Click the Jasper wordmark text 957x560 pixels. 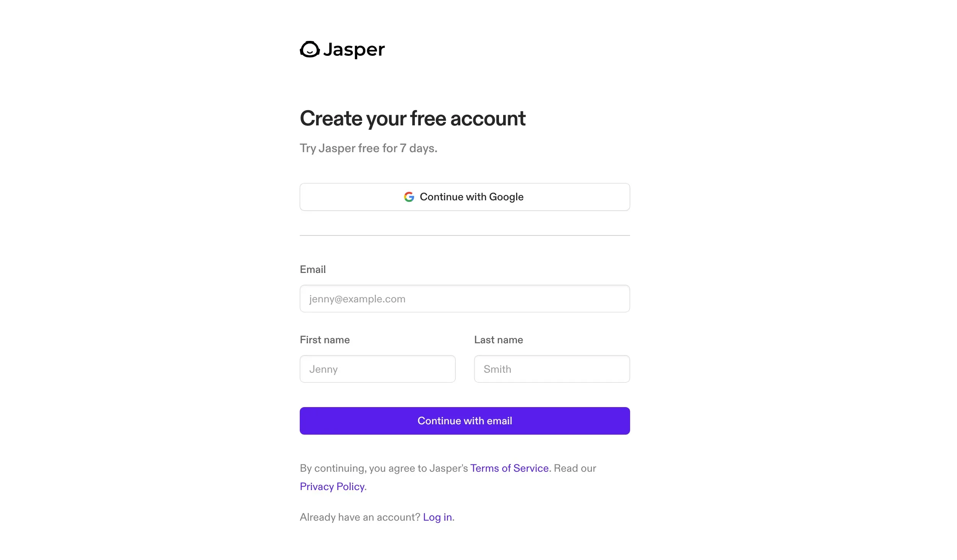(x=354, y=50)
